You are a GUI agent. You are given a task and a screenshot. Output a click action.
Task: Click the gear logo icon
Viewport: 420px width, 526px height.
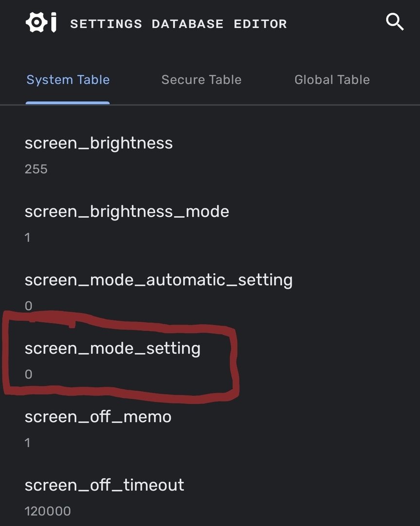click(x=35, y=22)
